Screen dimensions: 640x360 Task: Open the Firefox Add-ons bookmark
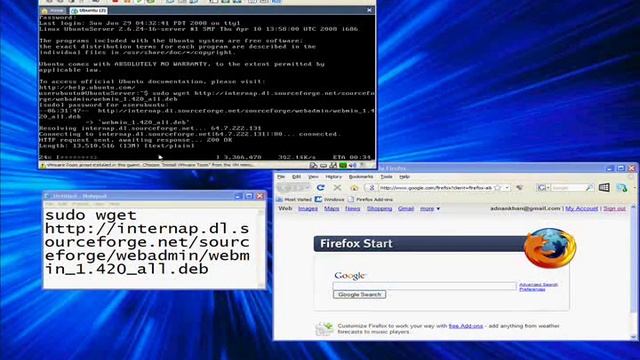pos(371,200)
